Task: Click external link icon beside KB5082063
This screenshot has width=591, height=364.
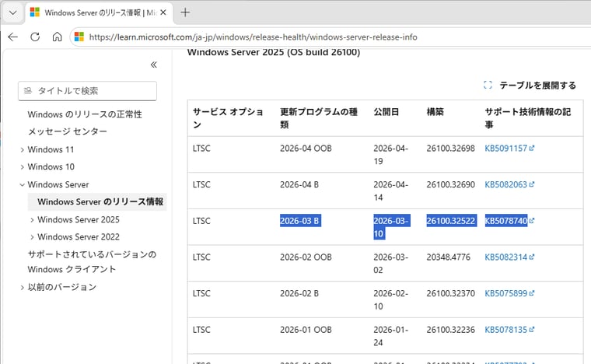Action: coord(532,184)
